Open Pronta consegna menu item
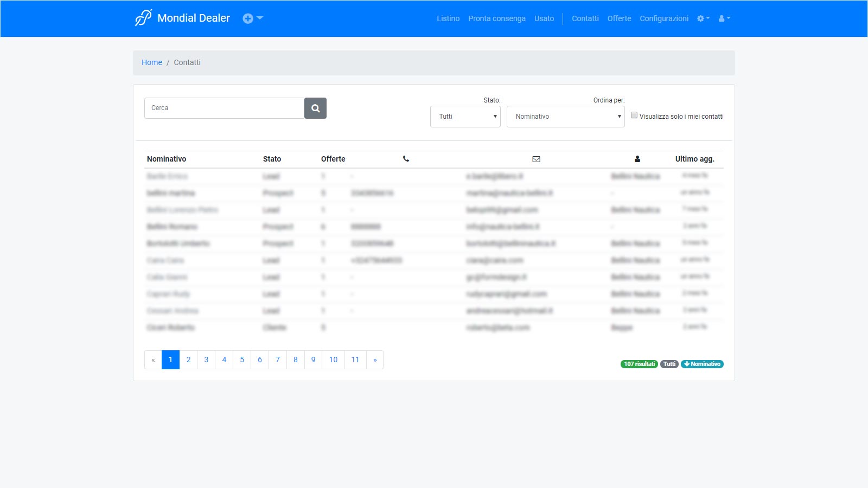This screenshot has height=488, width=868. coord(496,18)
